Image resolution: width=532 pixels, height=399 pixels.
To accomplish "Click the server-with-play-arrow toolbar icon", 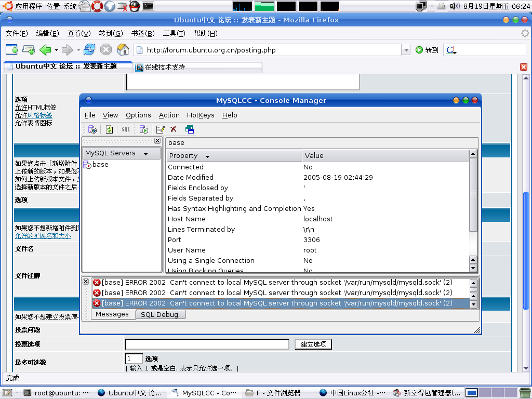I will 144,129.
